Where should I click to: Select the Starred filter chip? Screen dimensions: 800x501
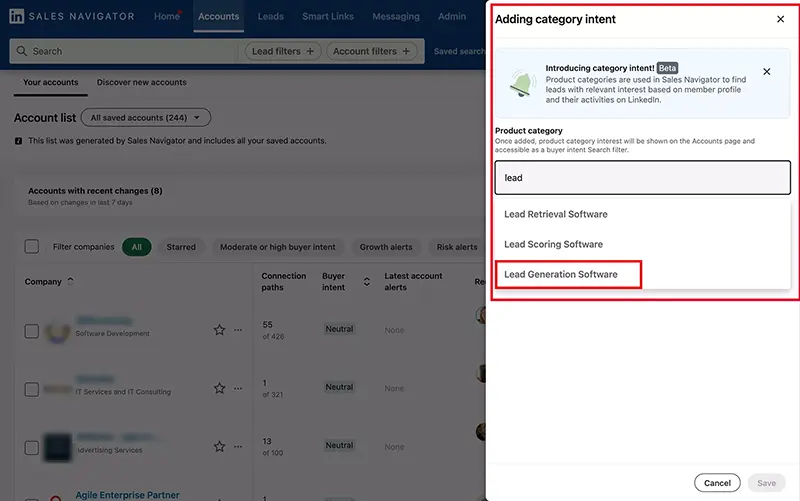point(181,247)
